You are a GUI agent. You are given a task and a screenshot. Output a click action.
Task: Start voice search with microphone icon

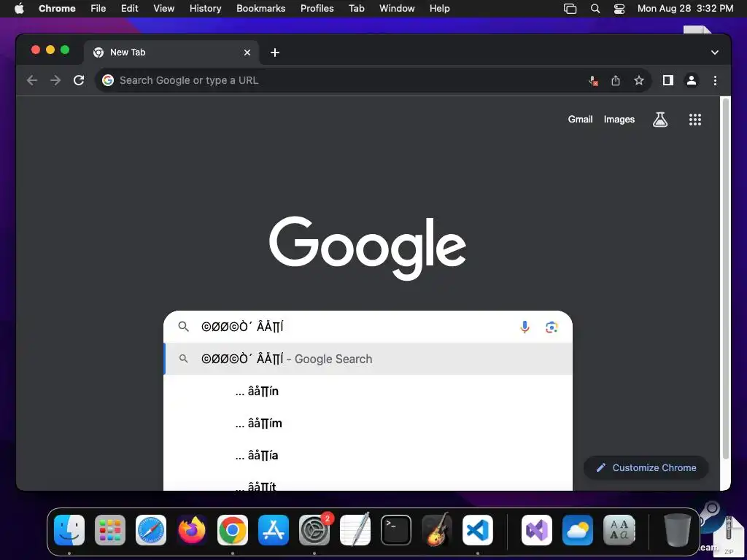click(525, 327)
